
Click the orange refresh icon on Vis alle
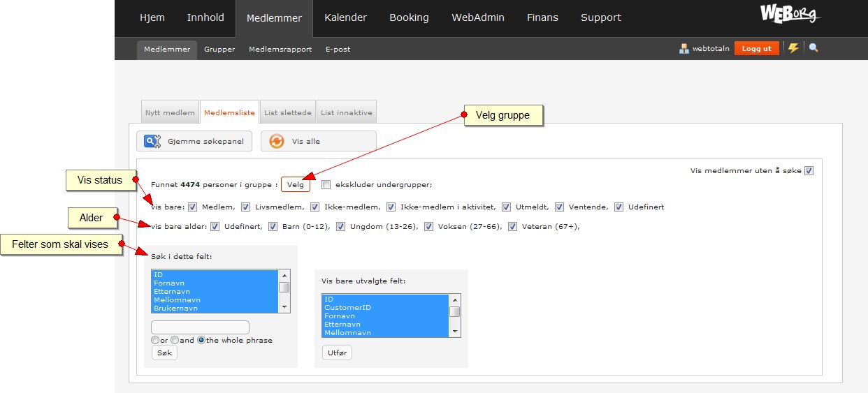pos(277,141)
